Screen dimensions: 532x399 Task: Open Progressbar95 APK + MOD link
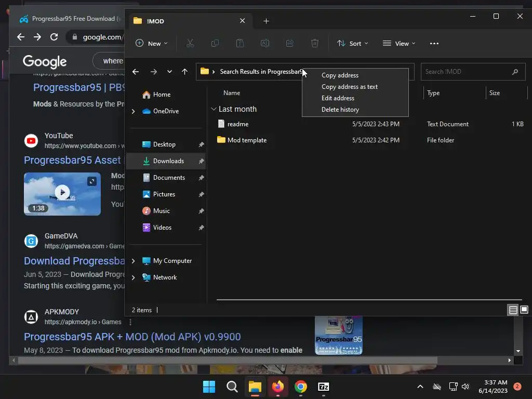[132, 337]
